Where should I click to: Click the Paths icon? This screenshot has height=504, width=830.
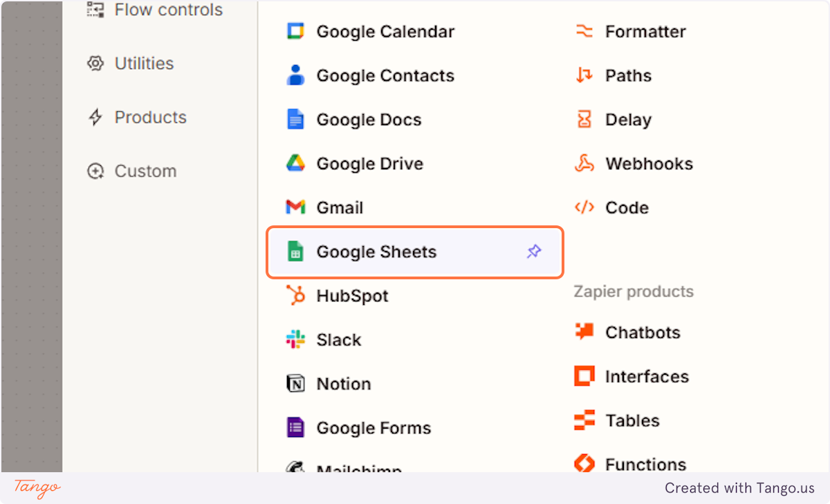(584, 75)
